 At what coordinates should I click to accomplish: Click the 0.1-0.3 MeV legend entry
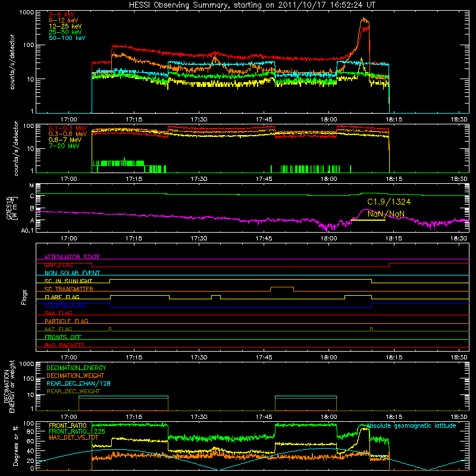pyautogui.click(x=68, y=128)
